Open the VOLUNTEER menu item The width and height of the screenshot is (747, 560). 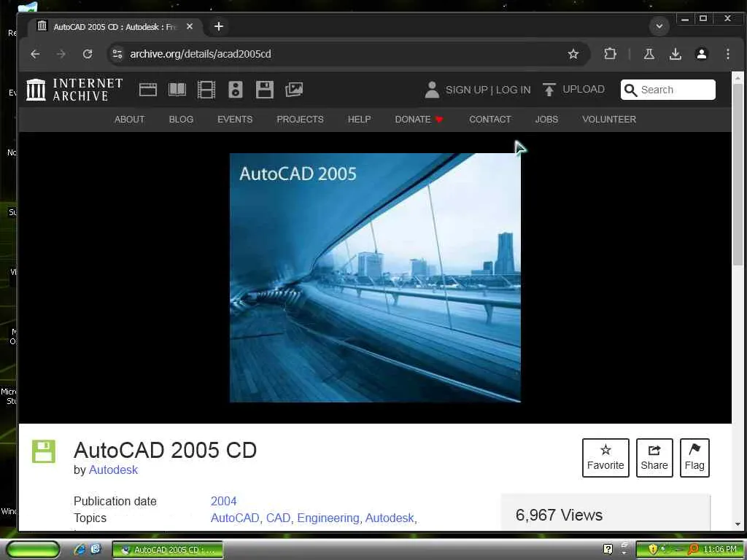(609, 120)
